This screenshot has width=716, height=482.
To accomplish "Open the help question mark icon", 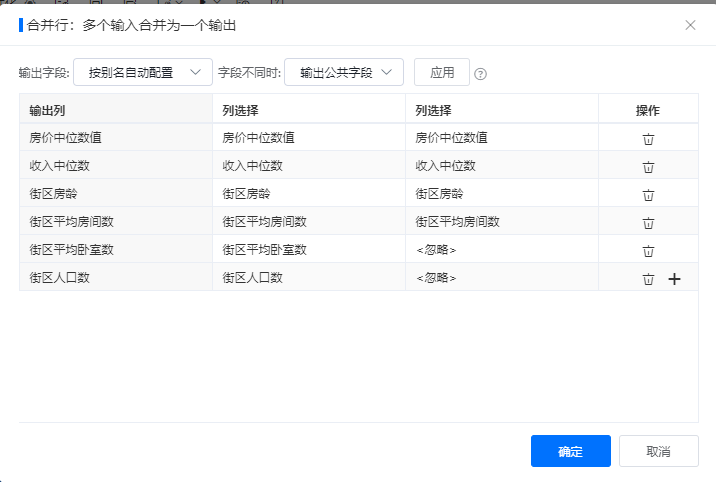I will coord(480,73).
